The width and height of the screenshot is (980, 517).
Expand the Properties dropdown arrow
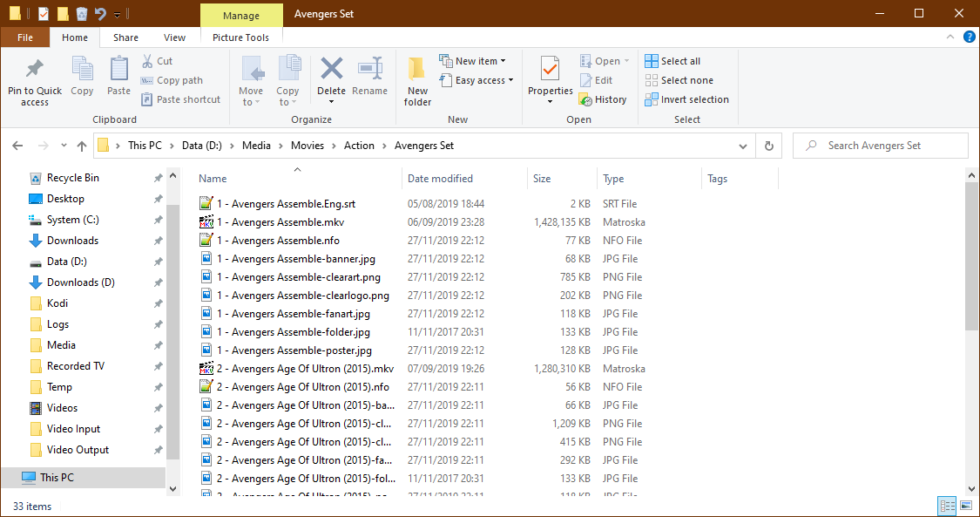(x=550, y=103)
